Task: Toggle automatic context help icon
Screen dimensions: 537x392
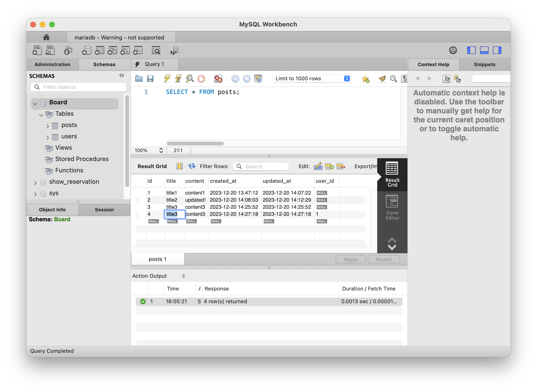Action: (x=457, y=79)
